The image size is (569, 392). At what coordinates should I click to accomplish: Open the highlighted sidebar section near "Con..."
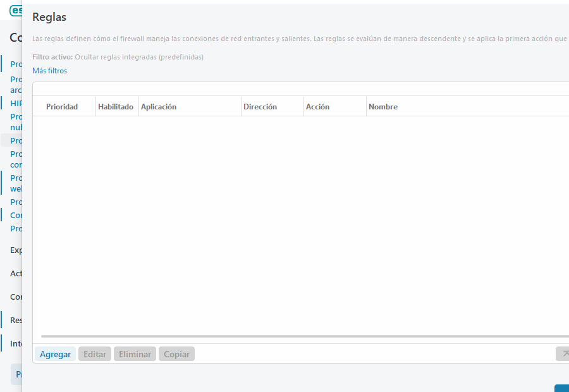(16, 215)
